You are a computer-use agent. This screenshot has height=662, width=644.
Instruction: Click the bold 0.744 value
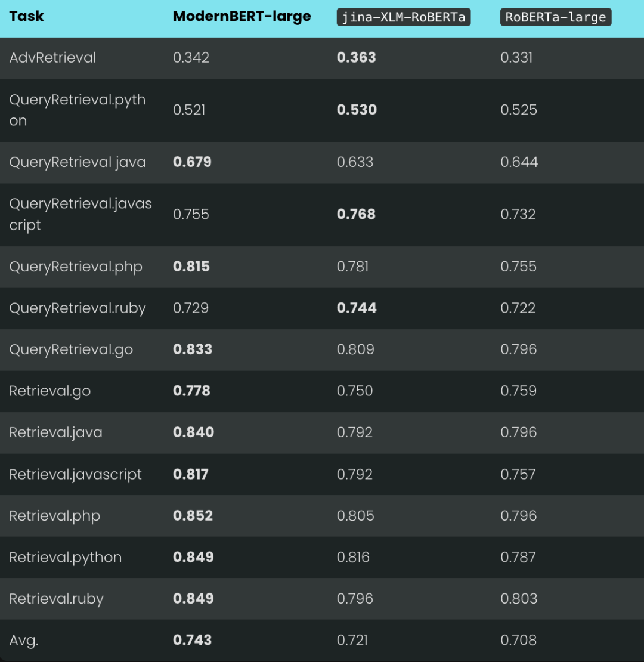click(357, 308)
